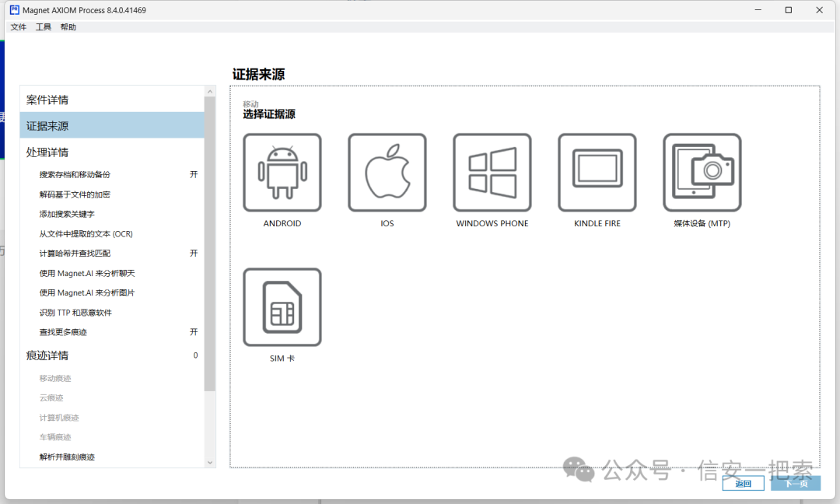Image resolution: width=840 pixels, height=504 pixels.
Task: Choose the 媒体设备 (MTP) source icon
Action: click(x=702, y=173)
